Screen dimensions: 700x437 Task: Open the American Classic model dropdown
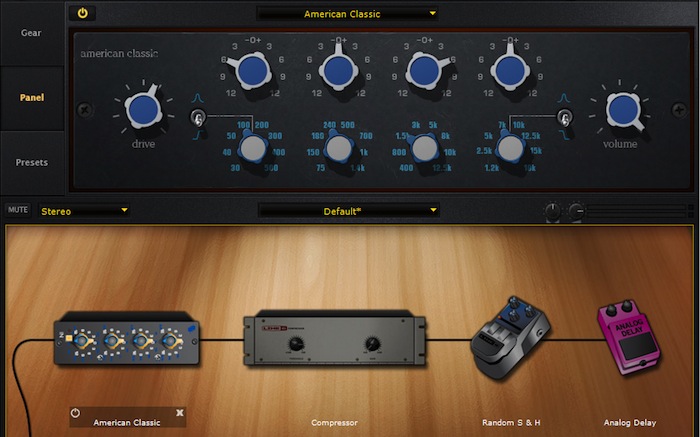[347, 14]
